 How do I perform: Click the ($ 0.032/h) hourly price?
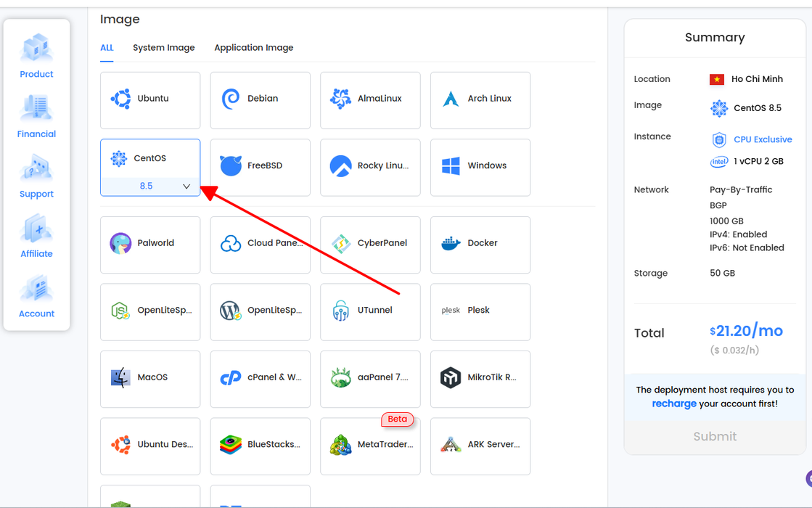pos(734,351)
